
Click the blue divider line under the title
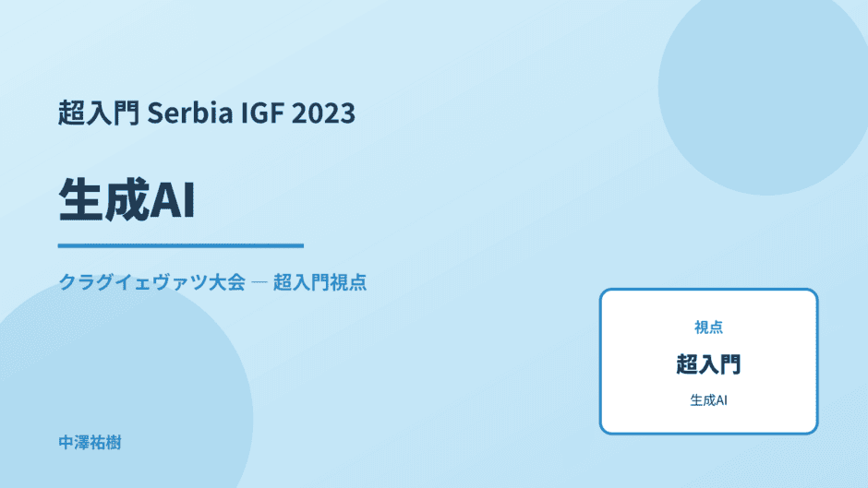click(x=180, y=245)
